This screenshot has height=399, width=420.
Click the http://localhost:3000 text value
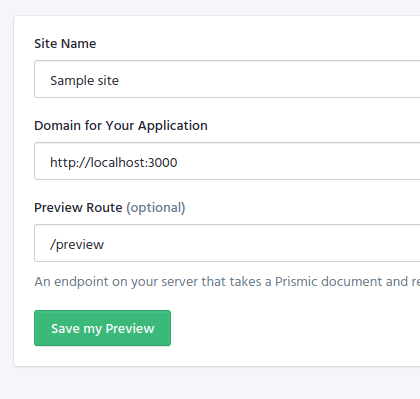pos(114,163)
